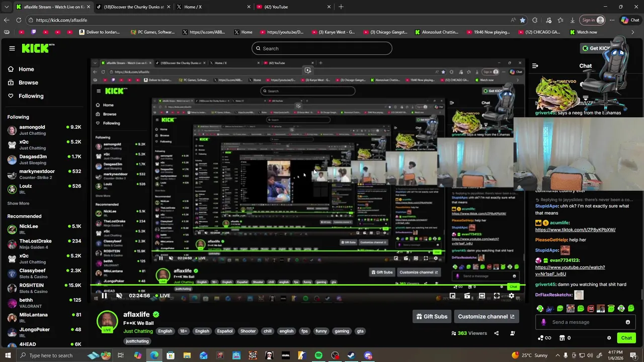Open the gift count icon under chat

565,338
